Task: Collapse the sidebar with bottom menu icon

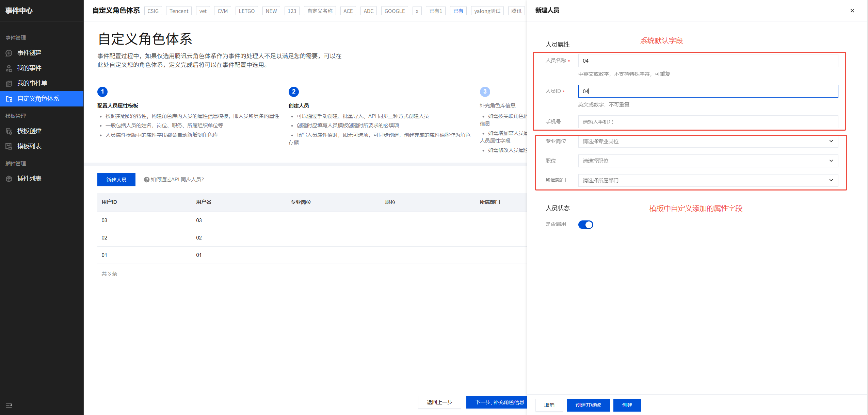Action: [9, 405]
